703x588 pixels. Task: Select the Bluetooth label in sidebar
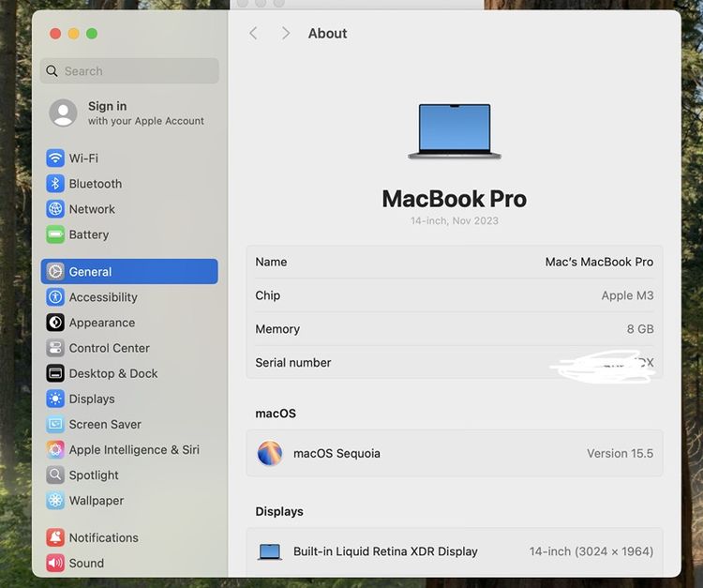pos(96,184)
